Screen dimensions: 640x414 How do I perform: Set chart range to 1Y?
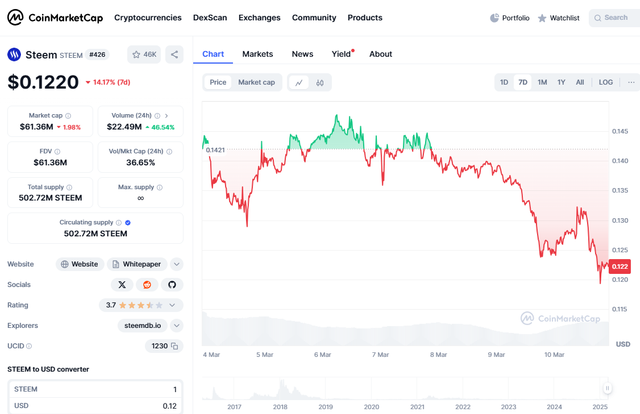point(561,82)
